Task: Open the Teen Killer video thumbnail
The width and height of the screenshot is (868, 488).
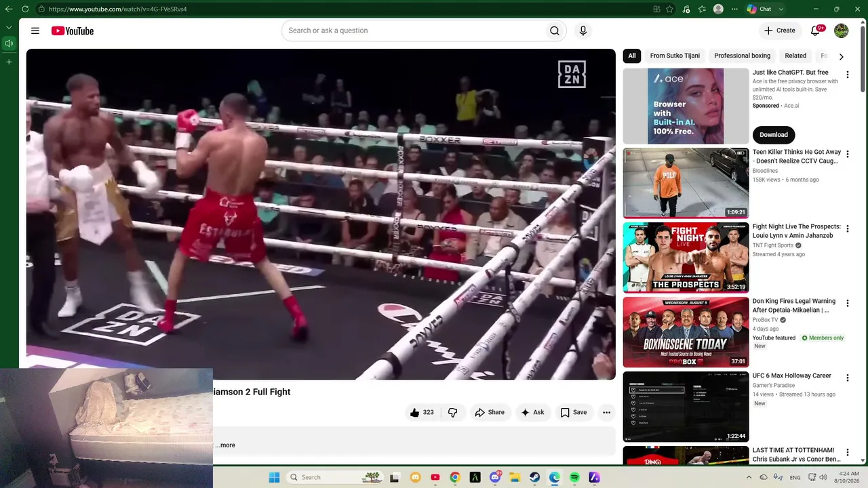Action: pyautogui.click(x=686, y=183)
